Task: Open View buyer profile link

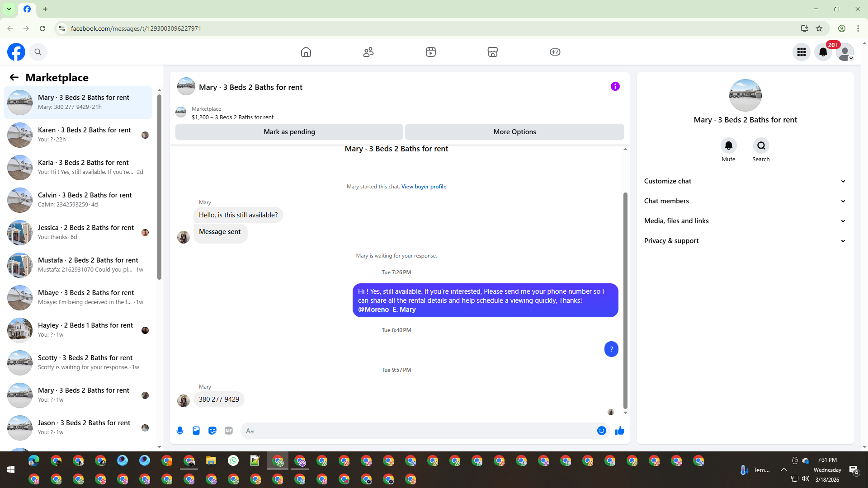Action: point(424,187)
